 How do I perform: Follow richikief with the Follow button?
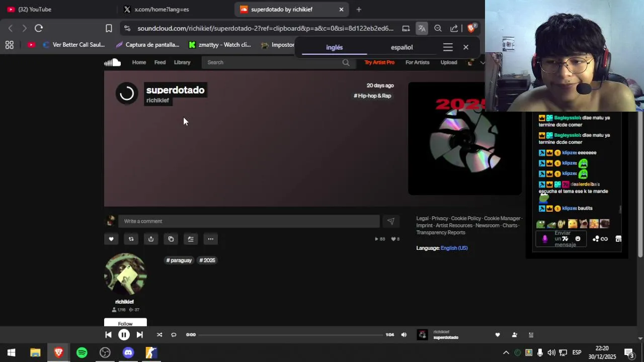click(125, 323)
